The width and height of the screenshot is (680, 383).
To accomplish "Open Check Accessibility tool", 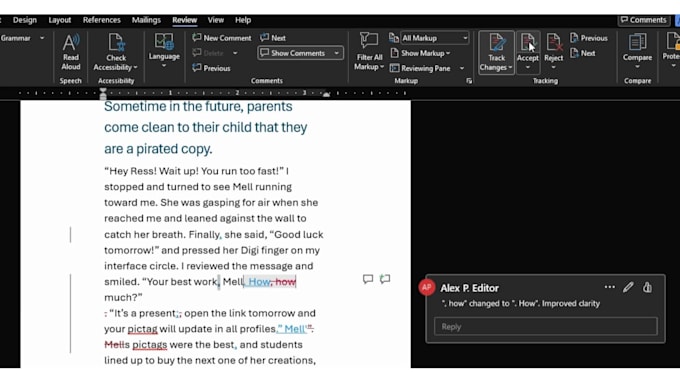I will click(116, 52).
